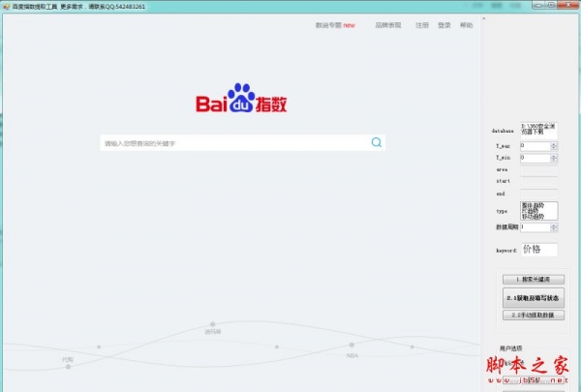Click the 登录 link
This screenshot has width=581, height=392.
pos(444,25)
